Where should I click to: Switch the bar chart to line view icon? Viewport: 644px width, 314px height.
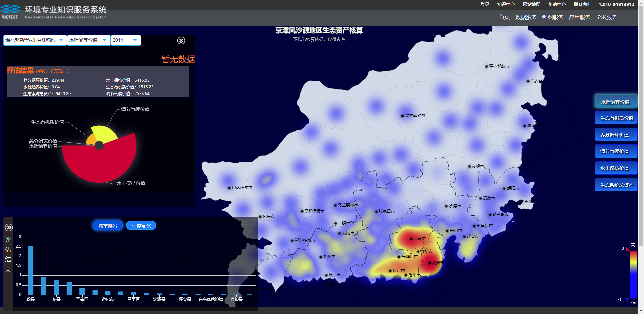tap(244, 222)
